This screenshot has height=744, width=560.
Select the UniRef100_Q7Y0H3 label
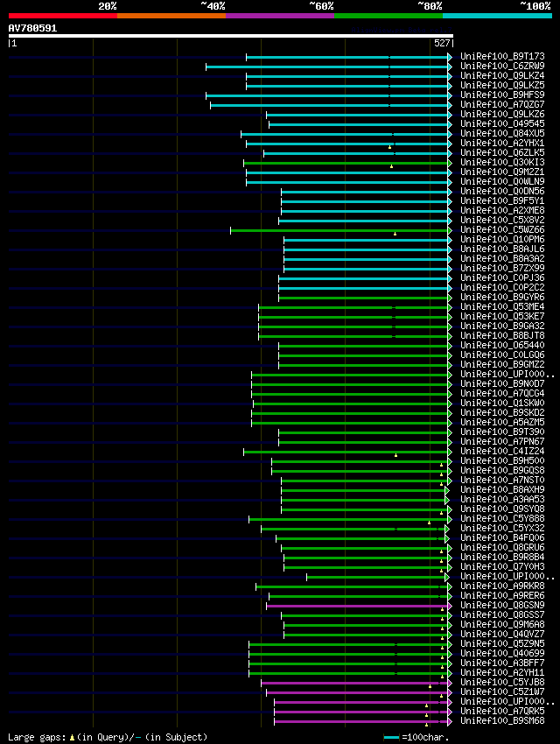pyautogui.click(x=502, y=567)
